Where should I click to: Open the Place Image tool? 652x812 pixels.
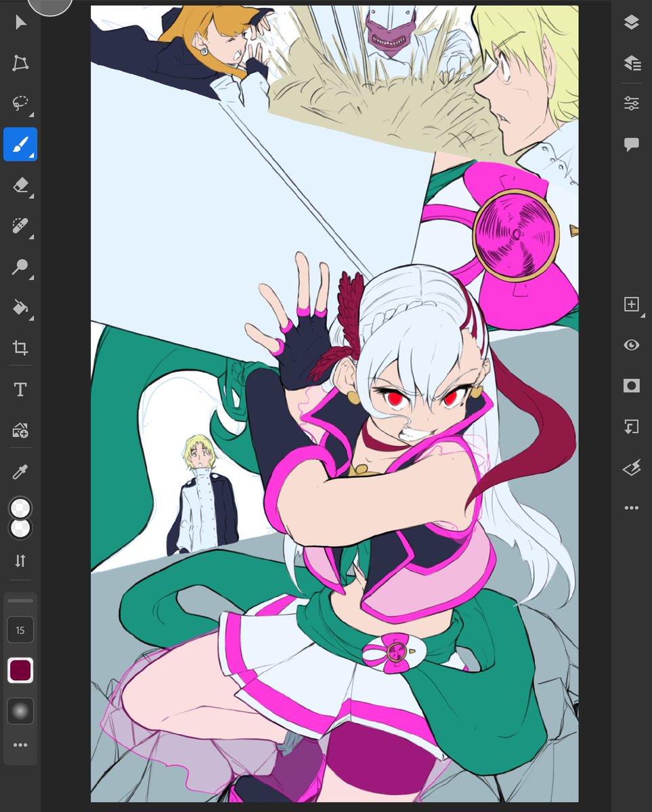pos(20,430)
